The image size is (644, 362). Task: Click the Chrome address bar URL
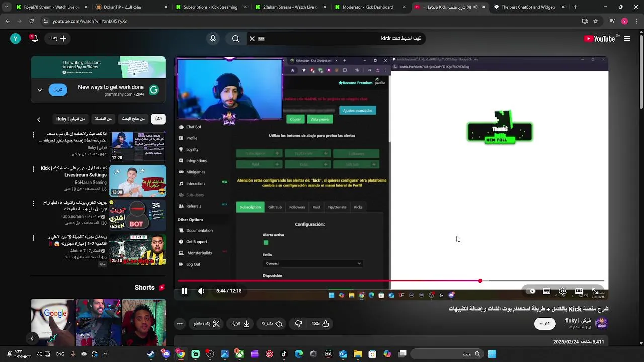[90, 21]
